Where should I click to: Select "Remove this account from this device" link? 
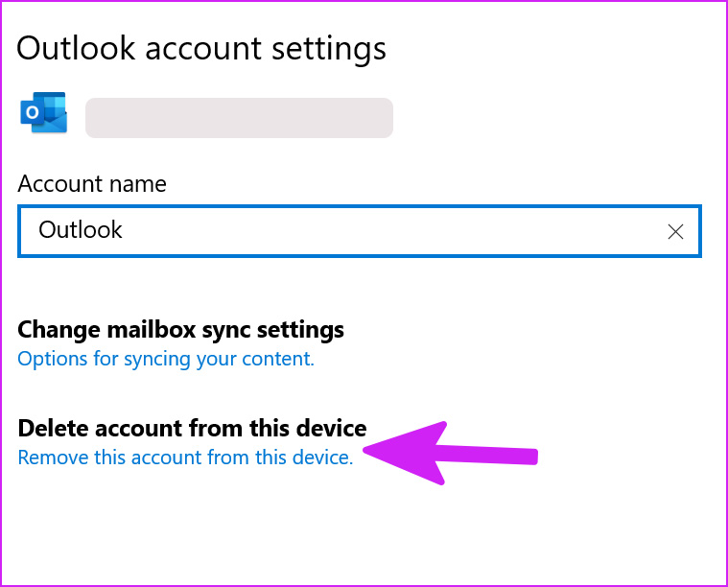pos(185,458)
